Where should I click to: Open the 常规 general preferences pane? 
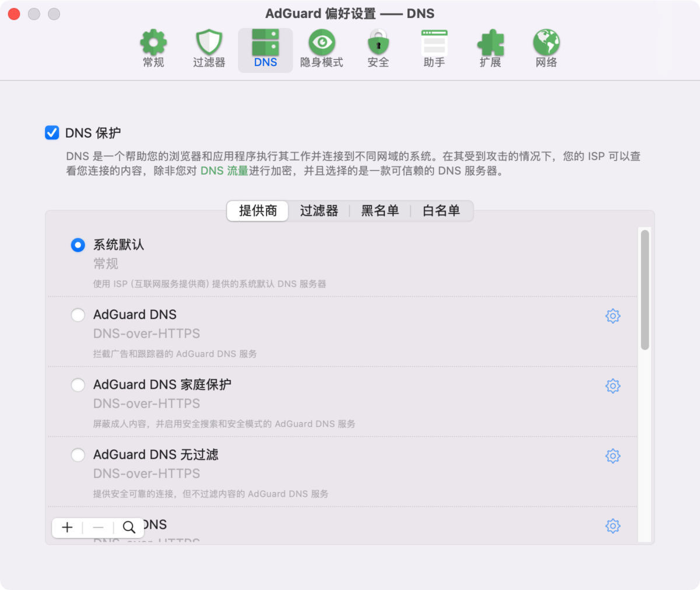point(153,49)
